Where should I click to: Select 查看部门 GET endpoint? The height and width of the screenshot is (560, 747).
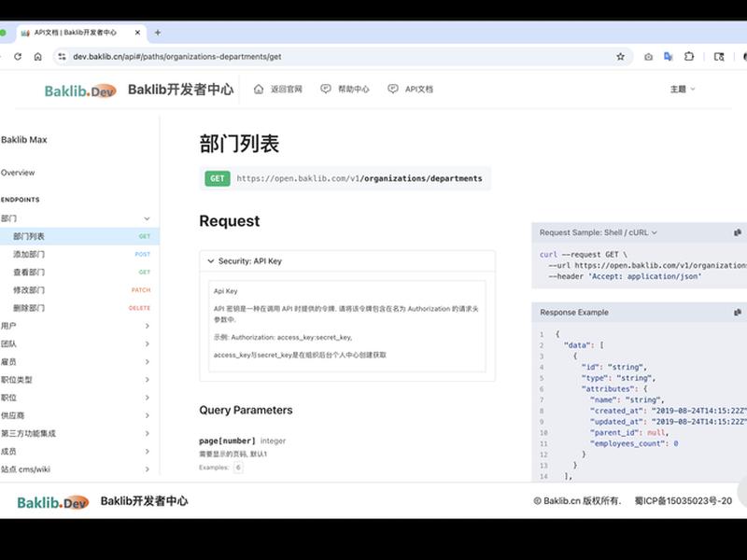(x=79, y=273)
